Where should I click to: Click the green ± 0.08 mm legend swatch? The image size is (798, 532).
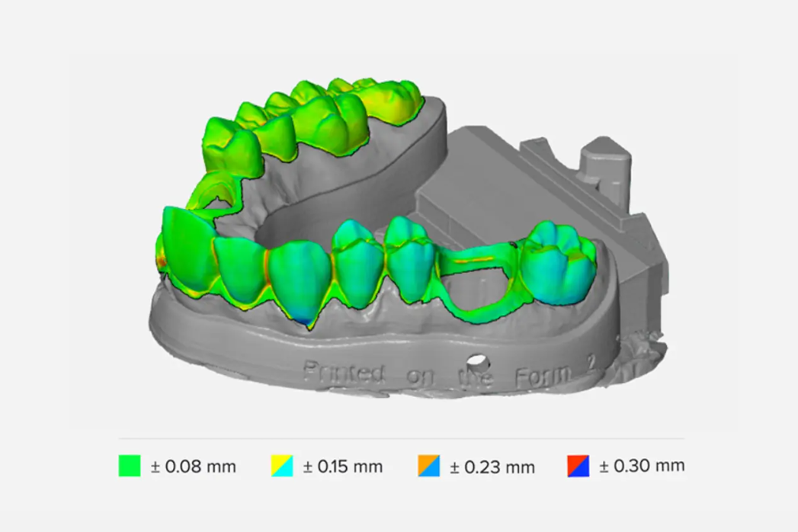130,466
